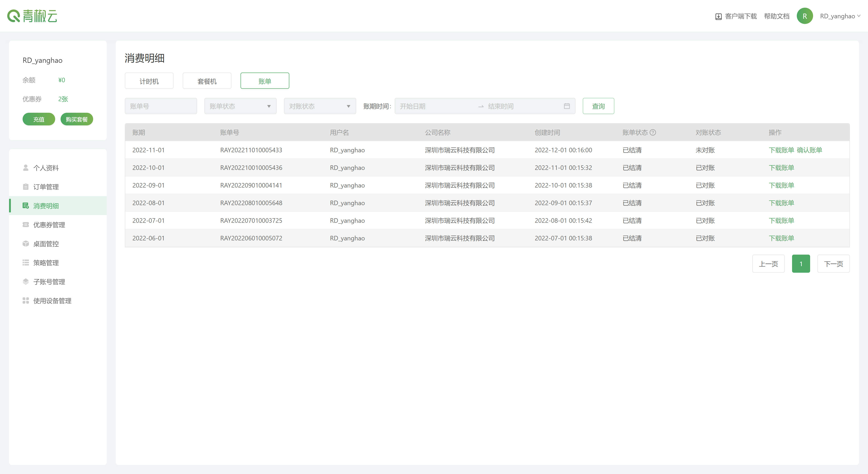868x474 pixels.
Task: Click the 子账号管理 layers icon
Action: pos(26,282)
